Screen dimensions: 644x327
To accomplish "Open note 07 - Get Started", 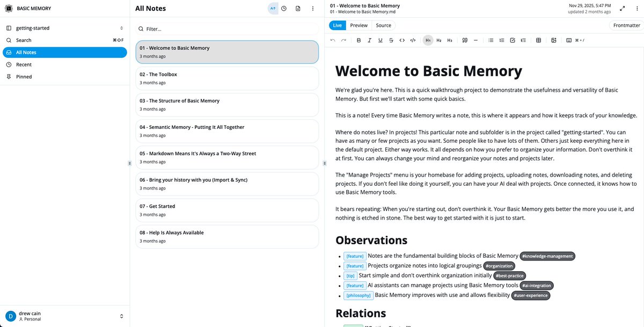I will click(227, 210).
